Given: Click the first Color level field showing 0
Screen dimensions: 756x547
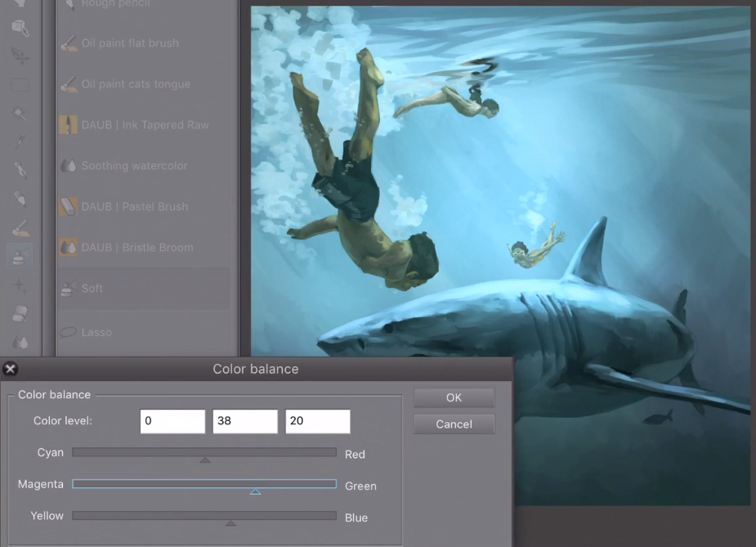Looking at the screenshot, I should click(172, 421).
